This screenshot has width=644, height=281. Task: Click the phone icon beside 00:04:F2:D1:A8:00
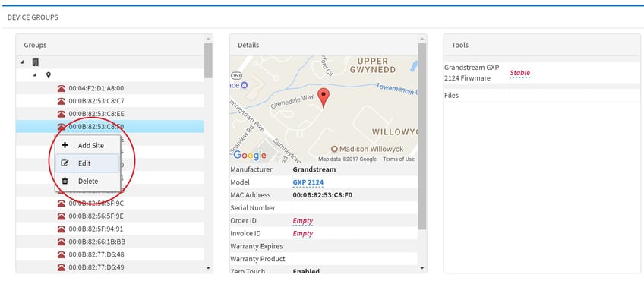[62, 88]
